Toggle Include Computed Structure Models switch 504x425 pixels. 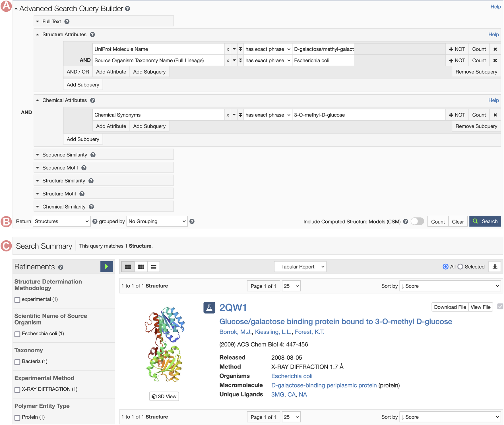pyautogui.click(x=417, y=221)
